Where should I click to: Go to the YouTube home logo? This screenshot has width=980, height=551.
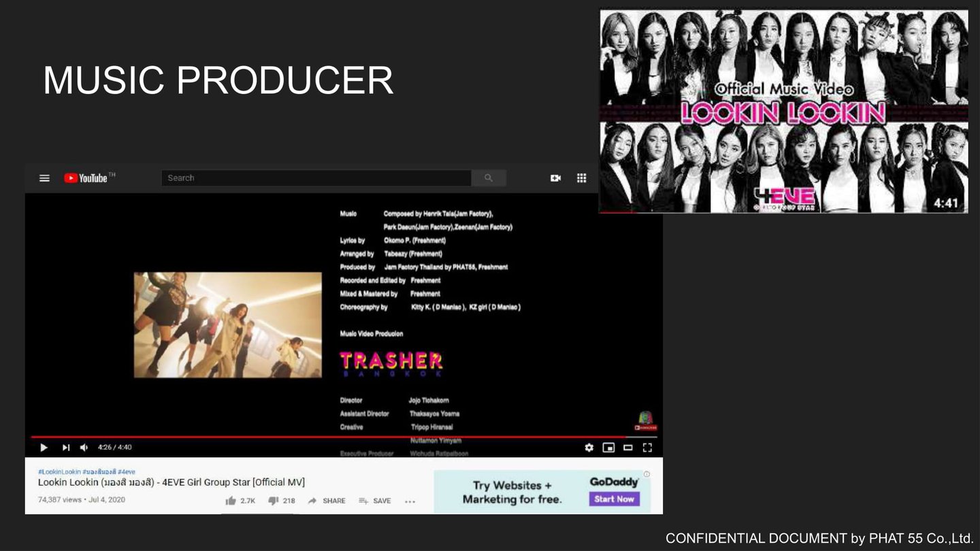tap(86, 178)
